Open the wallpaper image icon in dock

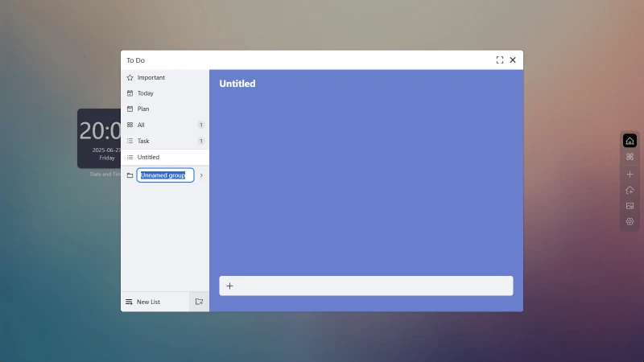(630, 206)
